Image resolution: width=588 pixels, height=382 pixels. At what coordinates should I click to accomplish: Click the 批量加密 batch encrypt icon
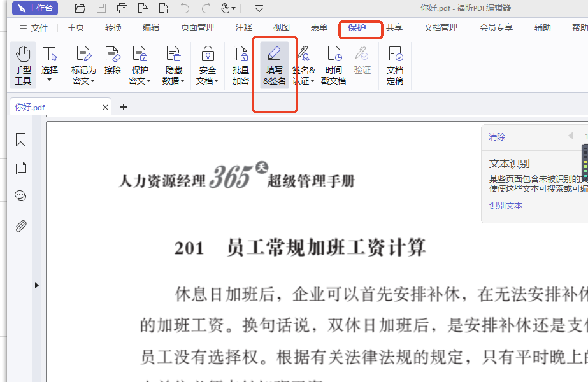click(x=240, y=66)
